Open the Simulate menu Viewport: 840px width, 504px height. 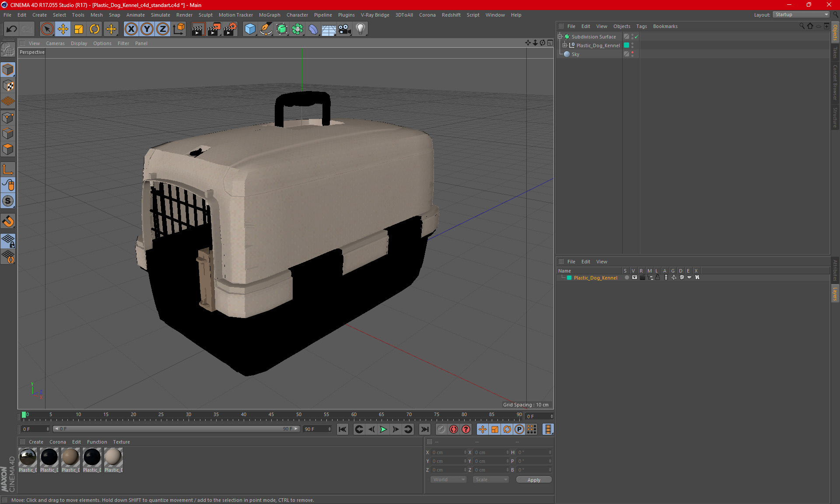tap(161, 15)
